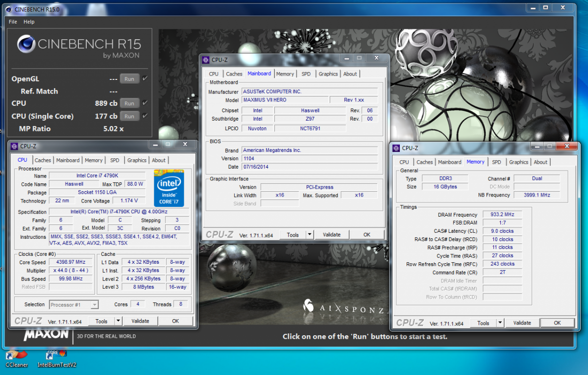Expand the Tools arrow in the mainboard CPU-Z window

[x=309, y=235]
